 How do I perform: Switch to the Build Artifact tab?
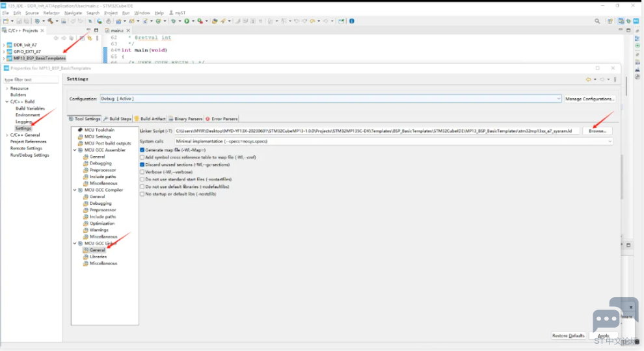tap(150, 119)
